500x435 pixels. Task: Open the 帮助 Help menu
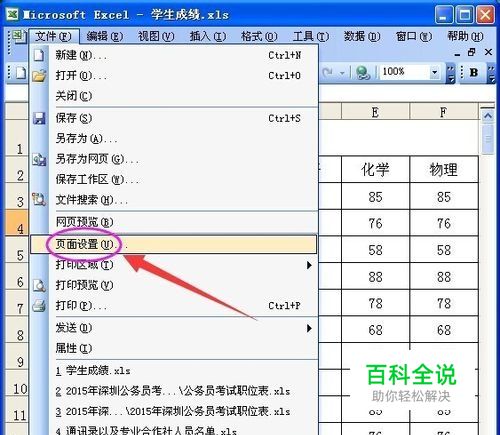[x=465, y=36]
